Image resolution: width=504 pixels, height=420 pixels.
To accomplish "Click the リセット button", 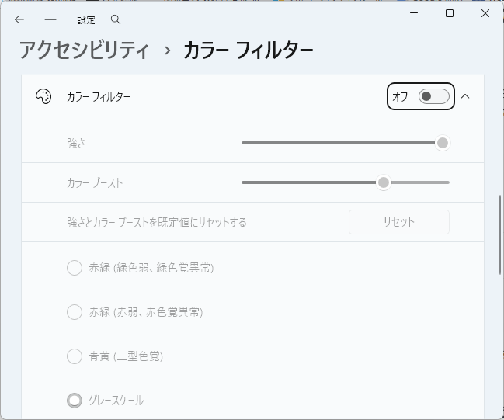I will coord(399,222).
